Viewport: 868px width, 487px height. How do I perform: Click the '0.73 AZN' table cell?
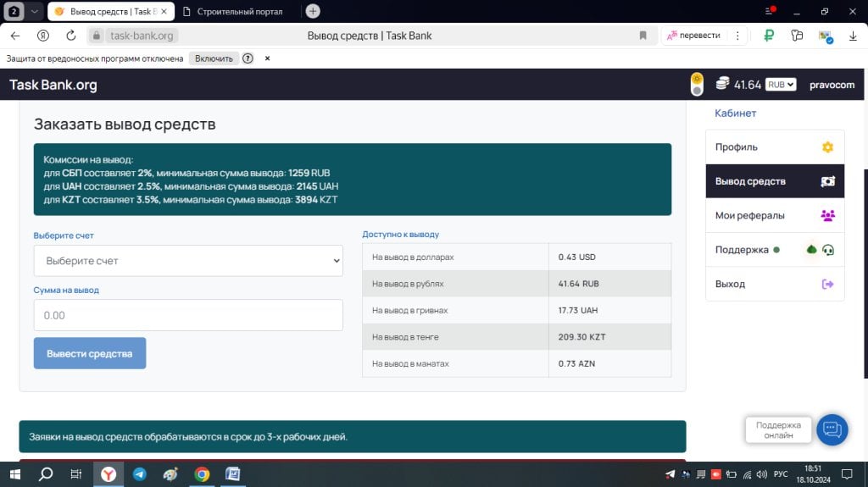(x=610, y=363)
